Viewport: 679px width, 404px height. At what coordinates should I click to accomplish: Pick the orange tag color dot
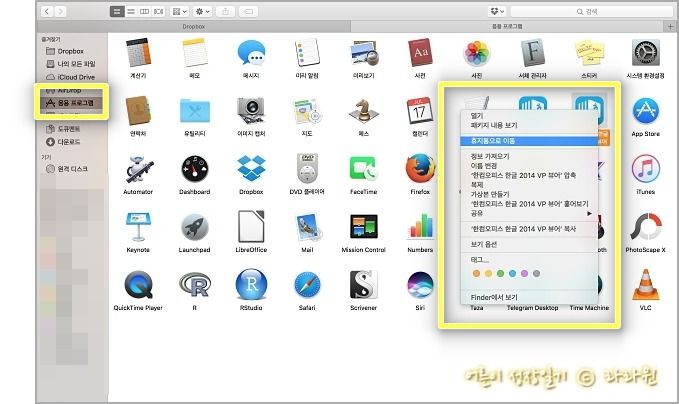(476, 274)
